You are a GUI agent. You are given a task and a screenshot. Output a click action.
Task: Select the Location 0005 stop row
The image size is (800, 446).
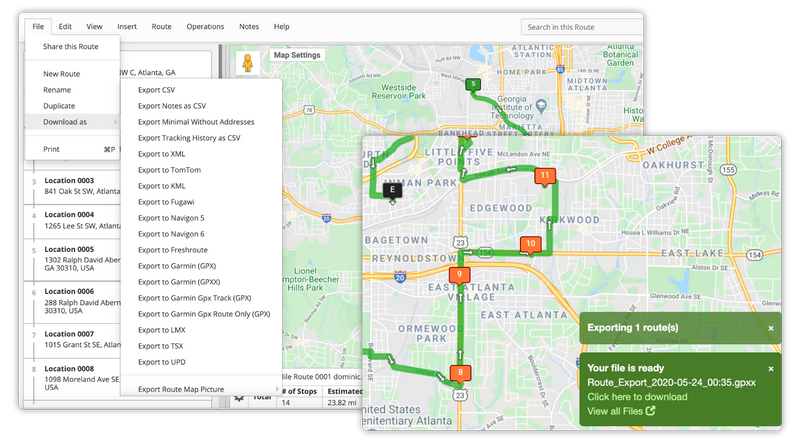[72, 259]
